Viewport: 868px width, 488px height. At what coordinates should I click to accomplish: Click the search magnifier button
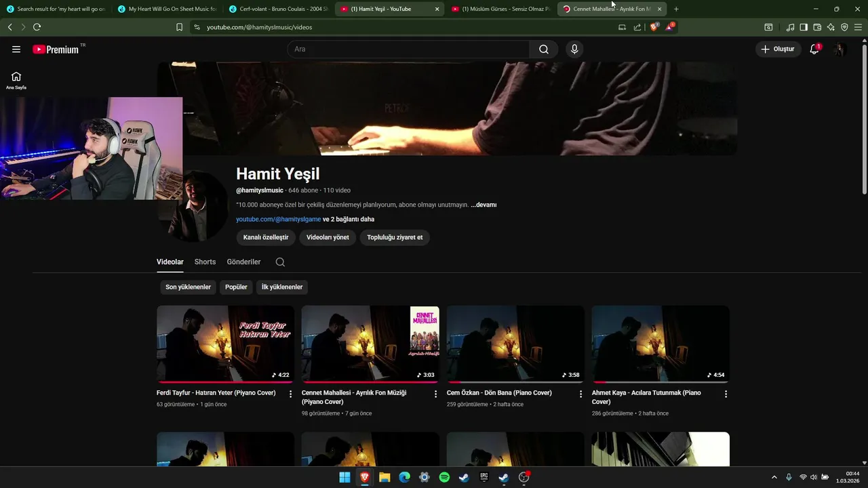click(x=544, y=49)
